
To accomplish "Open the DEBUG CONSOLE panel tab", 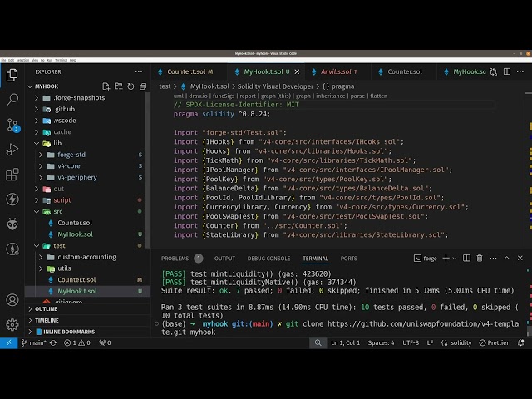I will pos(268,259).
